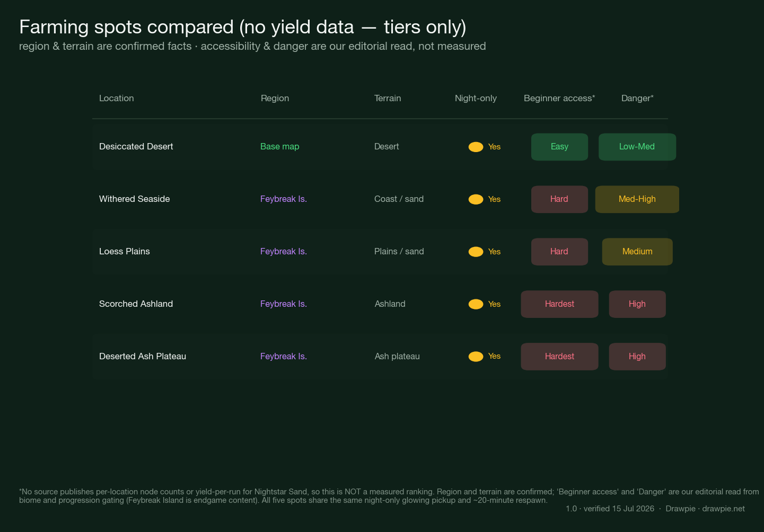
Task: Select the Easy beginner access badge
Action: [x=559, y=147]
